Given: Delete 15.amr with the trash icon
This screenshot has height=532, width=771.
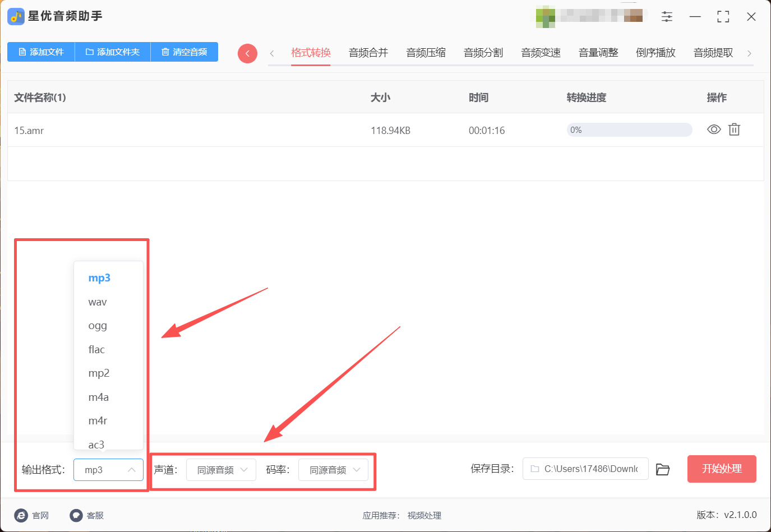Looking at the screenshot, I should pos(734,129).
